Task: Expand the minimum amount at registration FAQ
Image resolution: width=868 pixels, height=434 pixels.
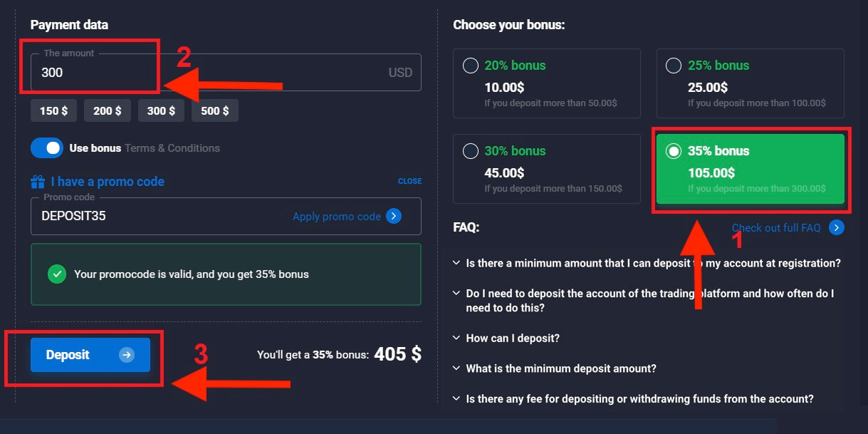Action: (x=652, y=263)
